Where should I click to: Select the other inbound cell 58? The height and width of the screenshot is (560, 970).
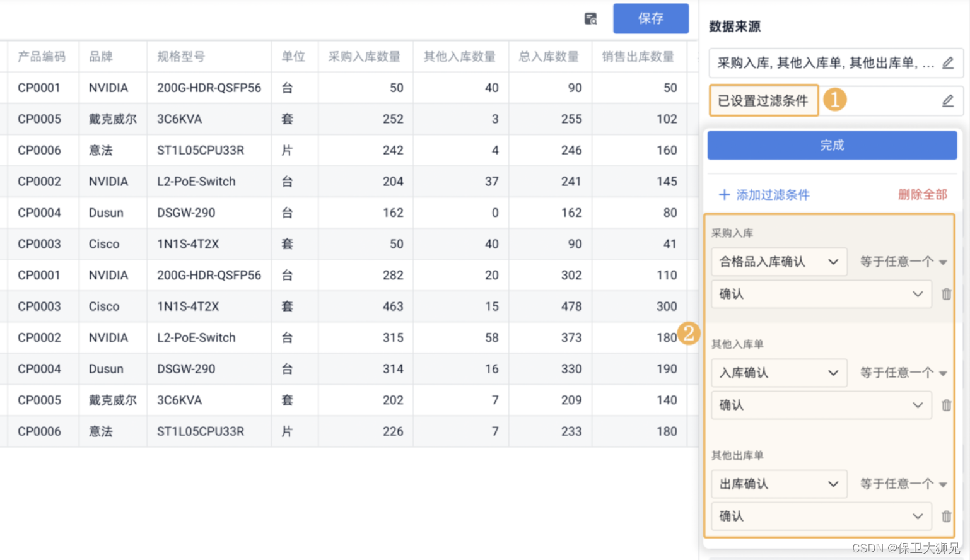(x=461, y=337)
